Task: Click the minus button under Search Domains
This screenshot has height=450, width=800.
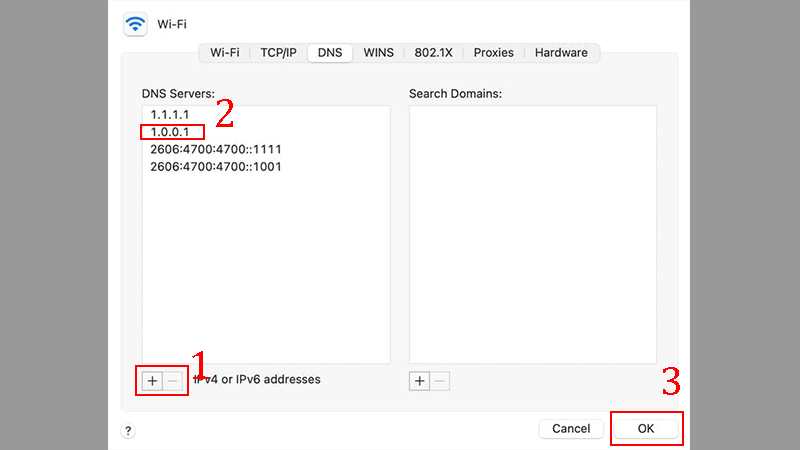Action: (440, 381)
